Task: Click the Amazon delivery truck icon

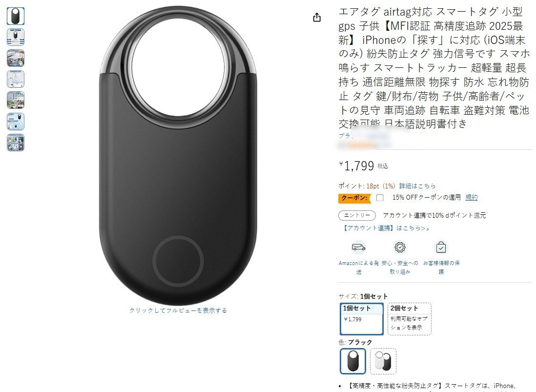Action: pos(359,247)
